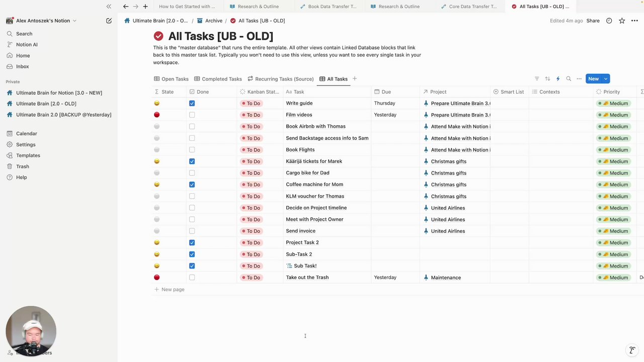644x362 pixels.
Task: Click New page below the table
Action: click(x=169, y=290)
